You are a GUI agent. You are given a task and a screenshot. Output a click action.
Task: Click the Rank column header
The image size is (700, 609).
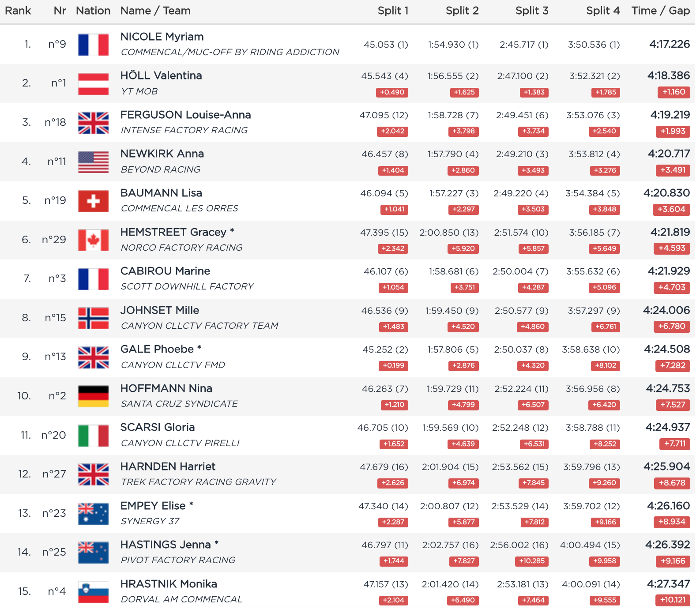click(18, 11)
